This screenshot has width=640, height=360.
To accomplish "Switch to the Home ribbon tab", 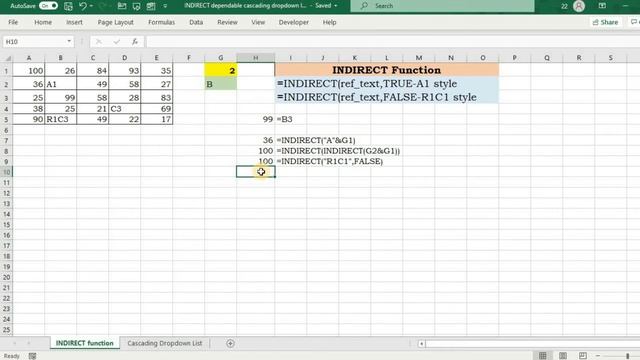I will [43, 22].
